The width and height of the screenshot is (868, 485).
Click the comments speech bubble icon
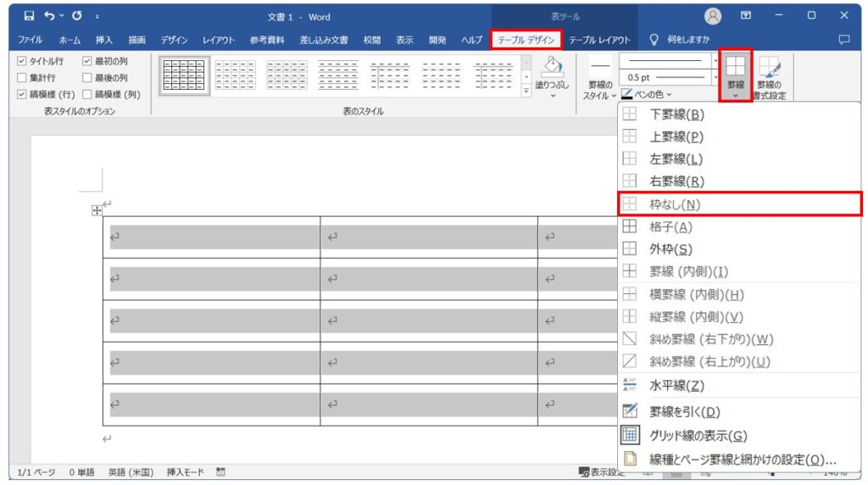tap(844, 39)
